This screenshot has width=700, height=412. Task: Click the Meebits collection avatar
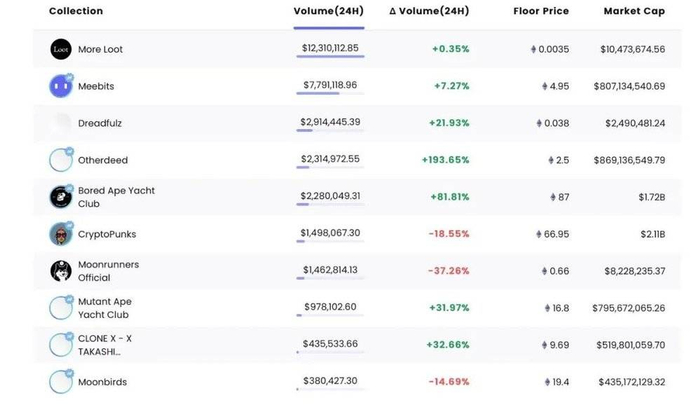pos(61,86)
